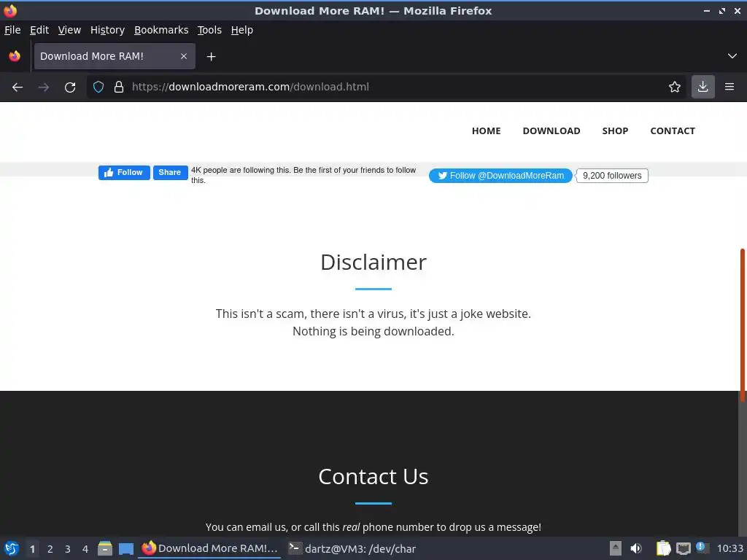Go back to the previous page
Screen dimensions: 747x560
18,87
